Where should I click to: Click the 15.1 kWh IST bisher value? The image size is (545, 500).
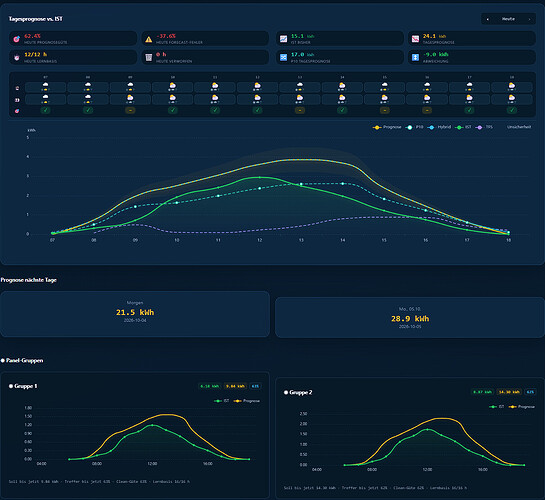[302, 36]
